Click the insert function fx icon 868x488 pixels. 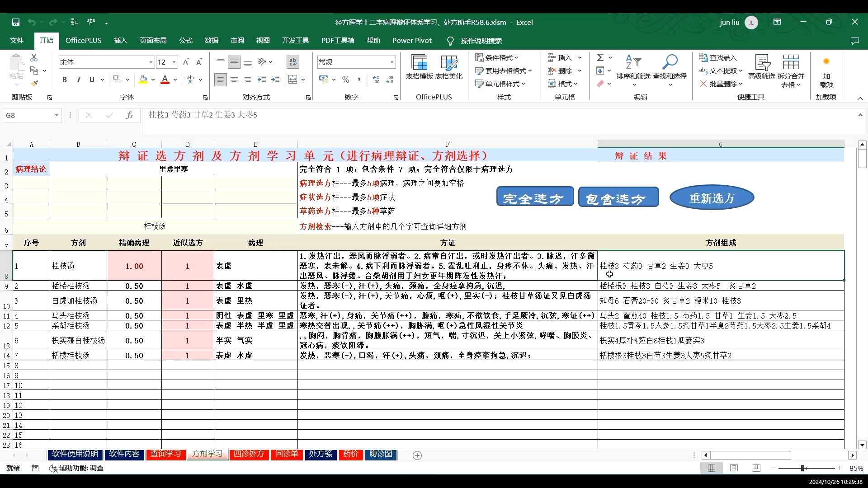point(129,116)
